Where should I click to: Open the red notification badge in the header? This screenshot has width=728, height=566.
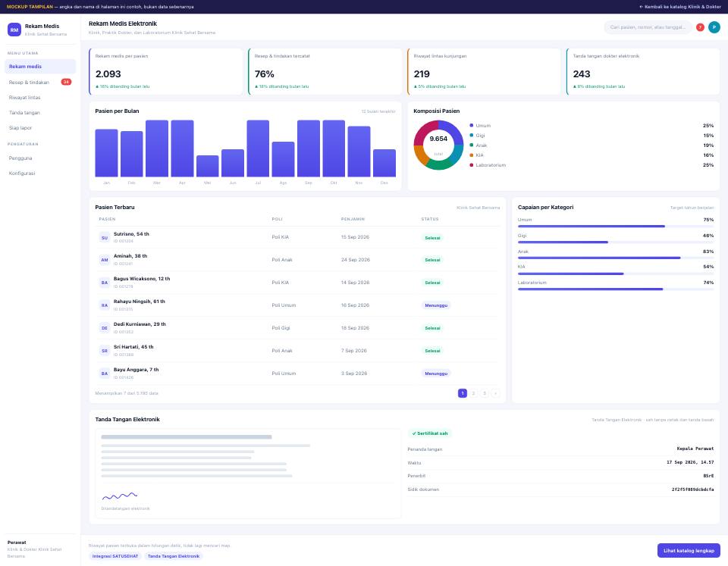[700, 27]
